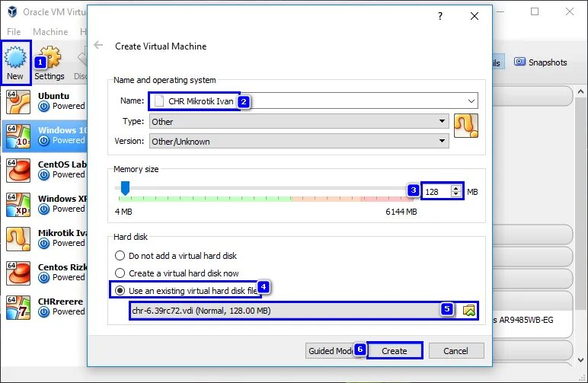Maximize the VirtualBox main window
The height and width of the screenshot is (383, 588).
pyautogui.click(x=535, y=11)
